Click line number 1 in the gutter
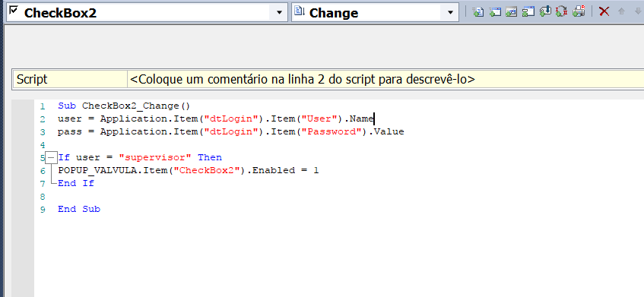Viewport: 644px width, 297px height. coord(43,106)
